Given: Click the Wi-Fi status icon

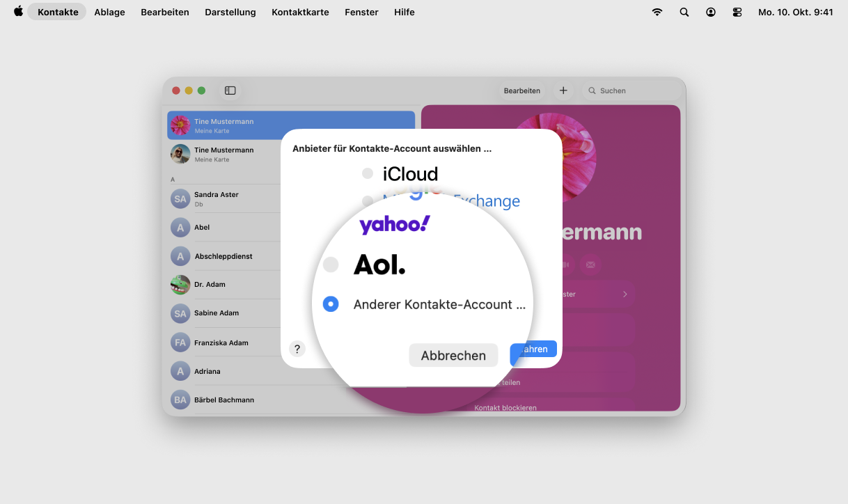Looking at the screenshot, I should 657,12.
